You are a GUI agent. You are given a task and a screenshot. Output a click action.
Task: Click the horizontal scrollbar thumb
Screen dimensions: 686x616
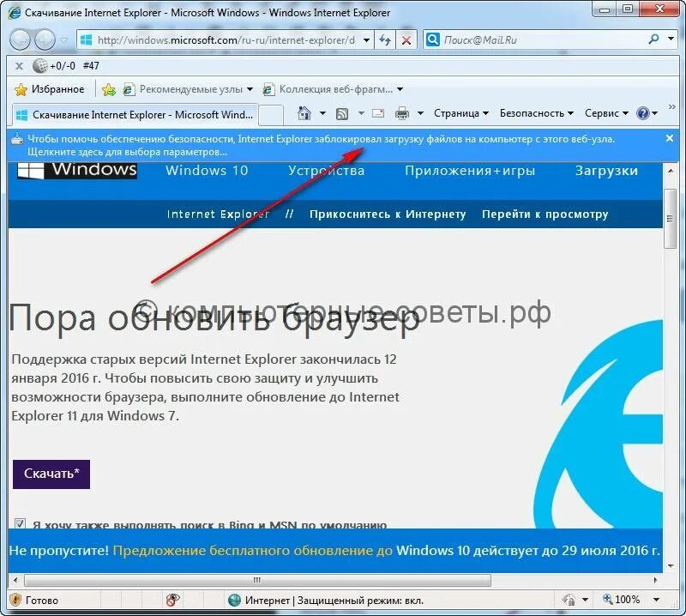[x=257, y=580]
